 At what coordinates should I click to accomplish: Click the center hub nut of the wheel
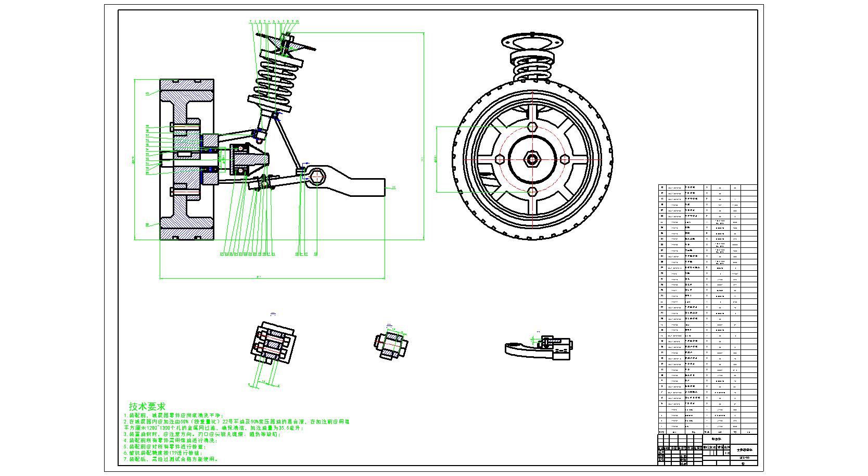click(532, 159)
